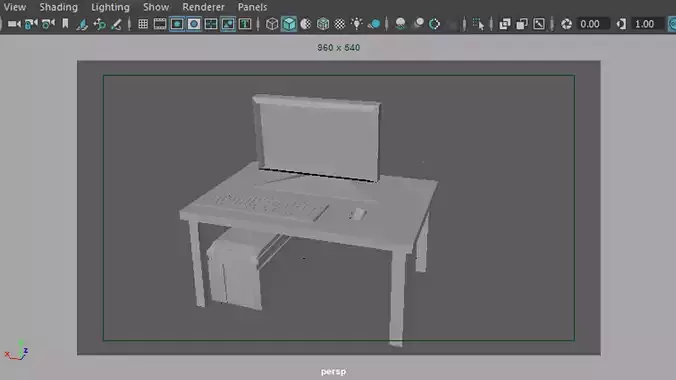Click the camera Bookmarks icon

[x=65, y=24]
